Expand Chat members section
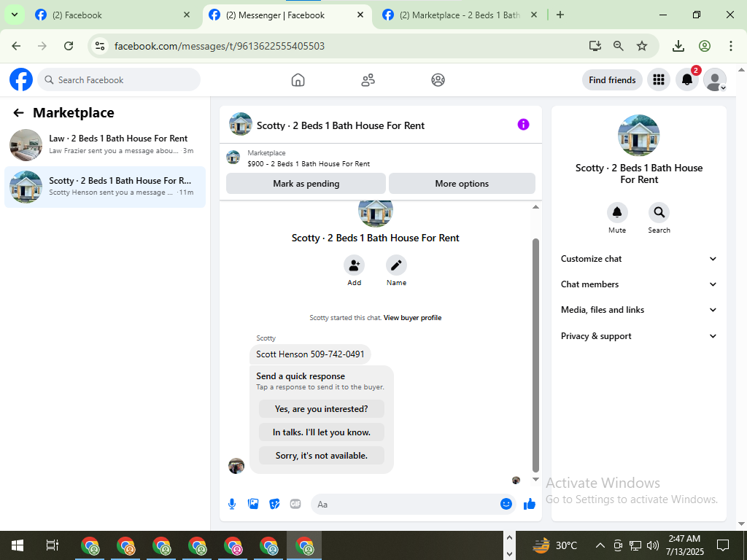The height and width of the screenshot is (560, 747). click(x=639, y=284)
